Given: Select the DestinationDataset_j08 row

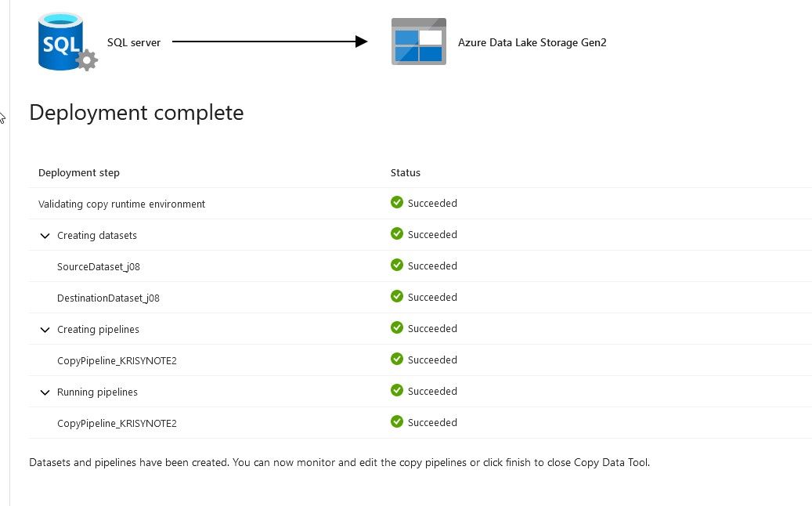Looking at the screenshot, I should pyautogui.click(x=108, y=298).
